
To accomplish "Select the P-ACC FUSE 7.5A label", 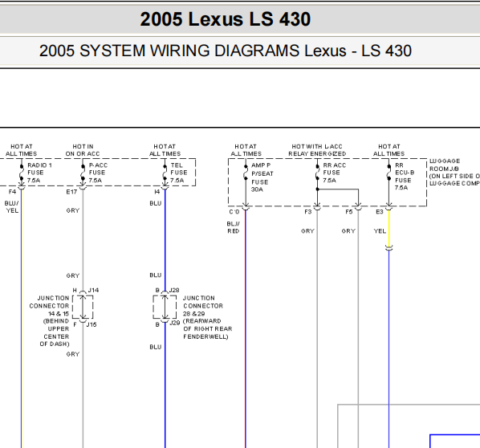I will pyautogui.click(x=98, y=173).
